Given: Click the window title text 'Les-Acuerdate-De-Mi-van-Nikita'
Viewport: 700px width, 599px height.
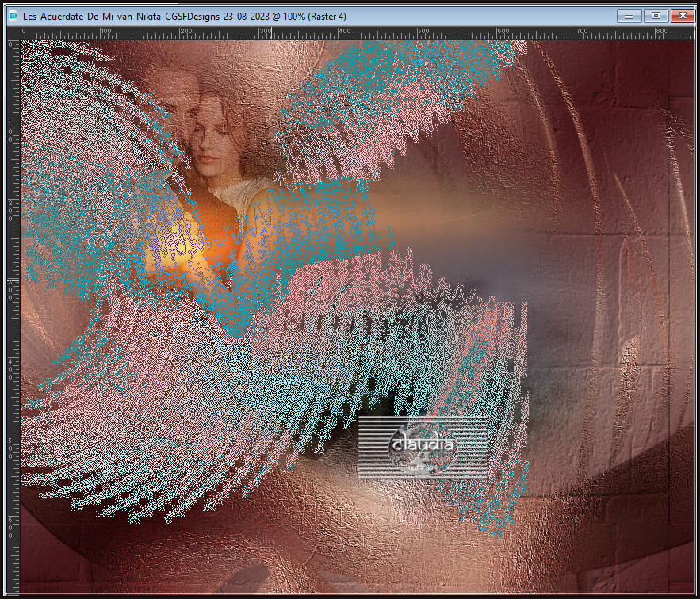Looking at the screenshot, I should [x=93, y=17].
